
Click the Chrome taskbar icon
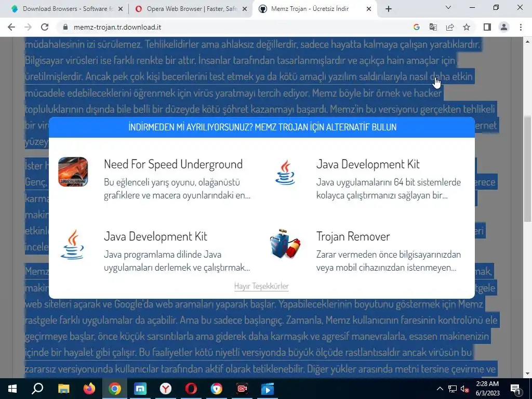(x=115, y=389)
